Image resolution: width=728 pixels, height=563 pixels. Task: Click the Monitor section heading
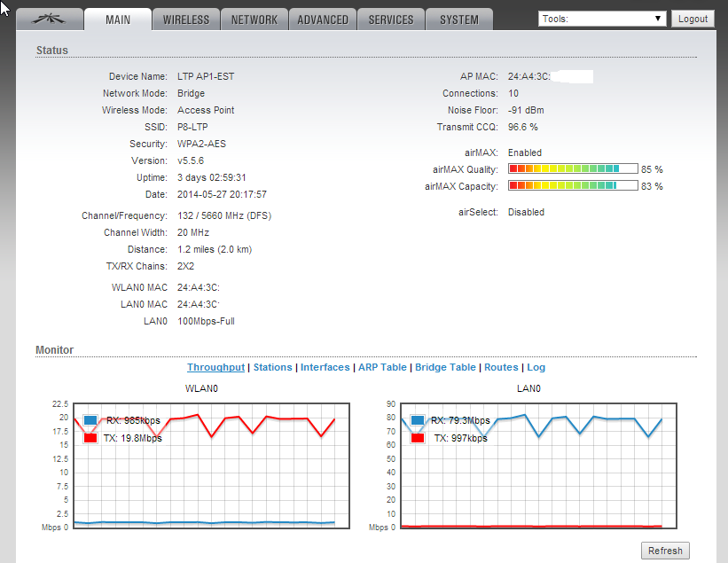click(55, 350)
